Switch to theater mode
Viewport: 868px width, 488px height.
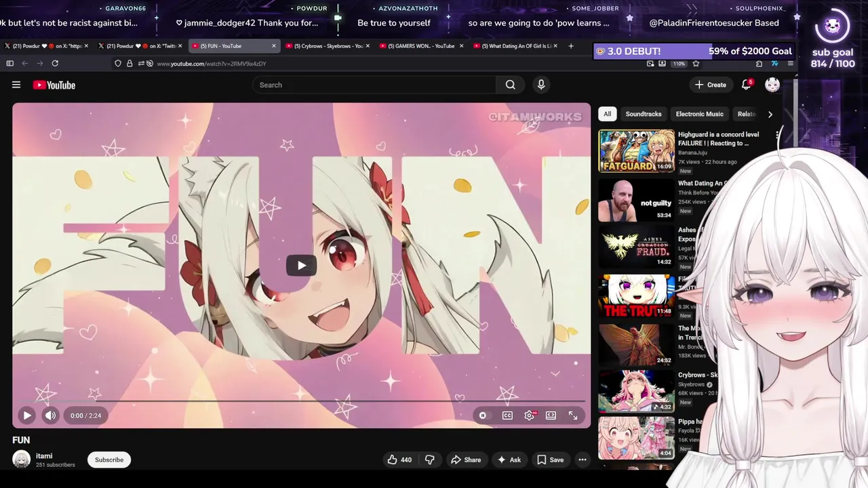(x=551, y=415)
